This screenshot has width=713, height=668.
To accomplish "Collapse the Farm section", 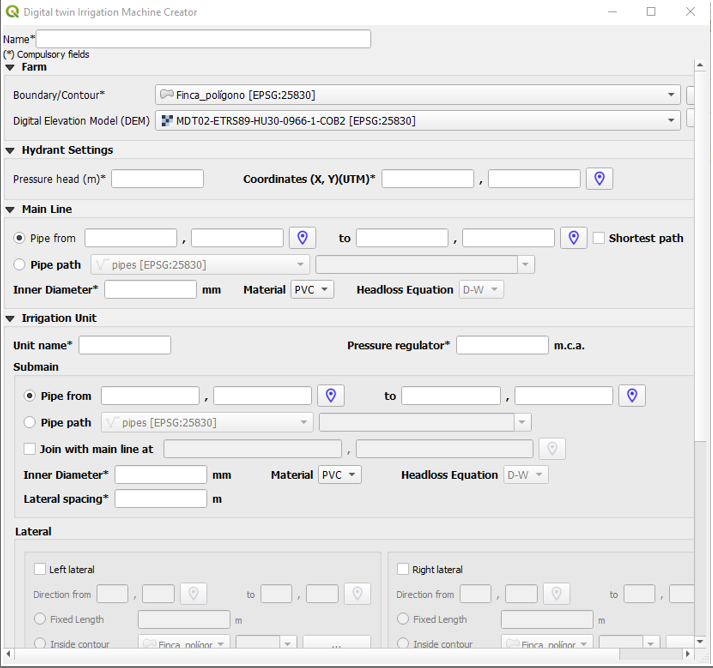I will (10, 68).
